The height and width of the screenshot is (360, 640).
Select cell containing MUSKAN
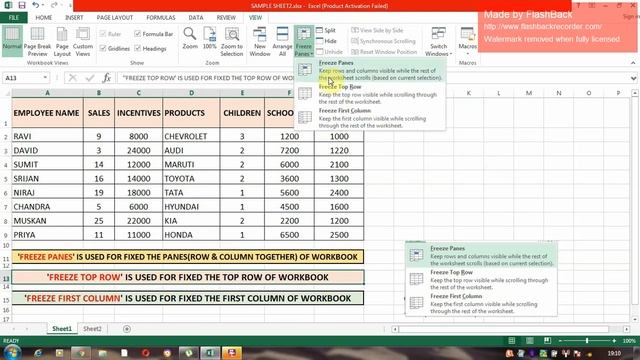tap(48, 221)
